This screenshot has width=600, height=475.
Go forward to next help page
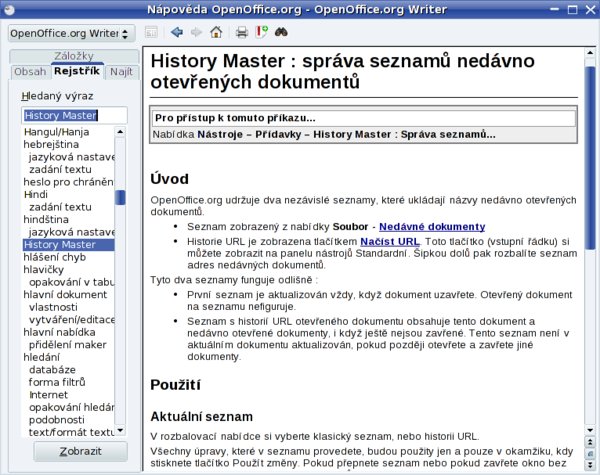click(x=196, y=33)
